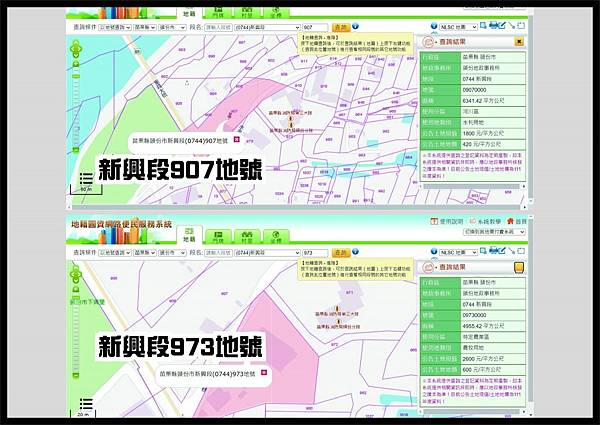Focus the land number field containing 907
This screenshot has height=425, width=600.
point(315,28)
